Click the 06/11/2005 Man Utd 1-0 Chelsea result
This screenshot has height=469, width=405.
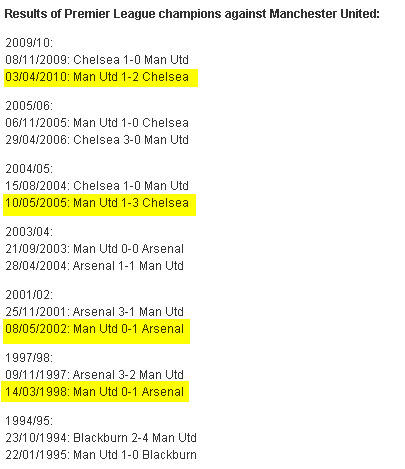pyautogui.click(x=97, y=123)
